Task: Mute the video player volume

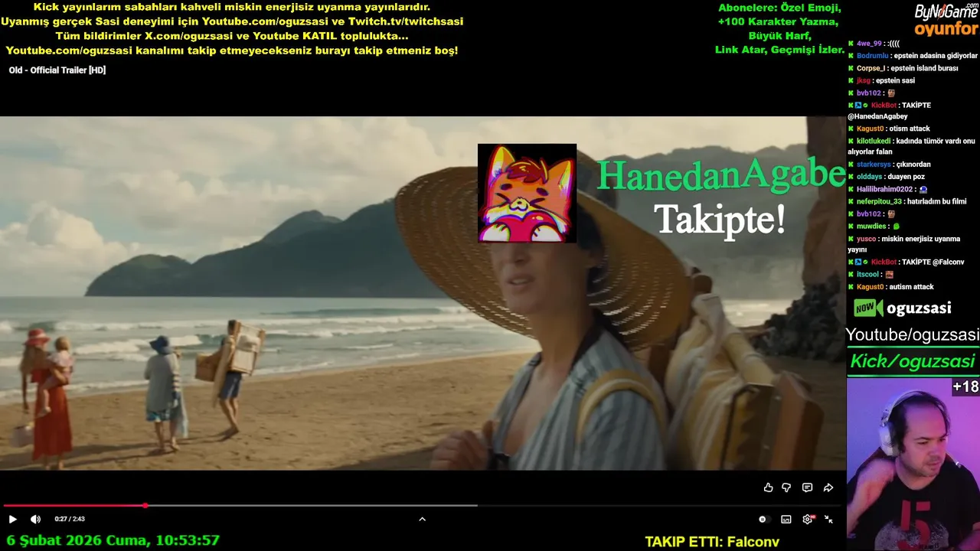Action: (x=35, y=519)
